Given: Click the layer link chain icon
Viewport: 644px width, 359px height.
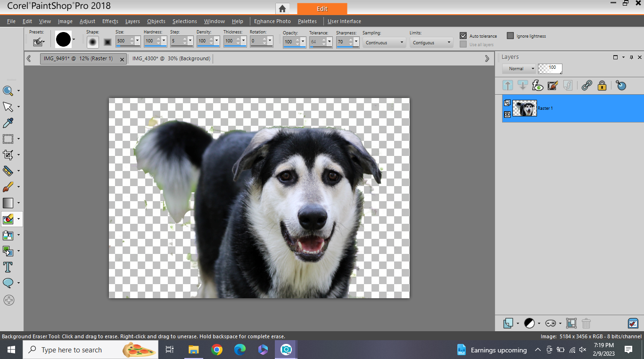Looking at the screenshot, I should pyautogui.click(x=586, y=85).
